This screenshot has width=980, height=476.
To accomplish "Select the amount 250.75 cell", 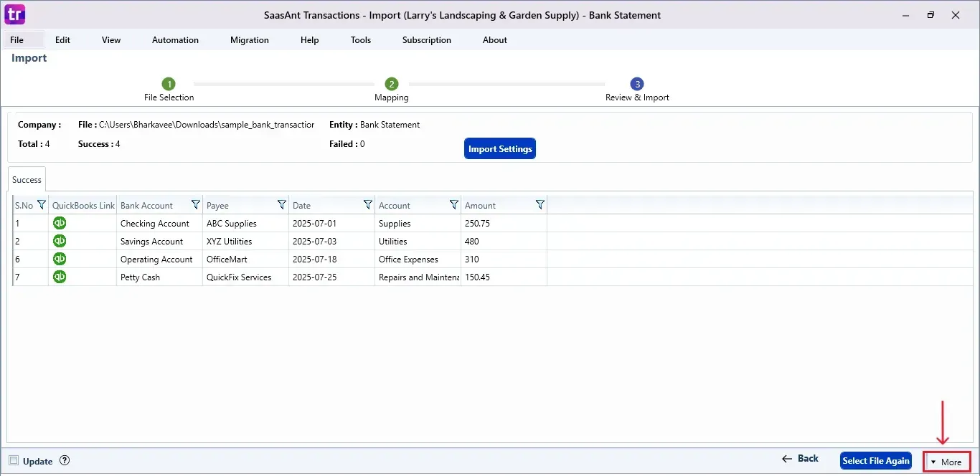I will [x=504, y=224].
